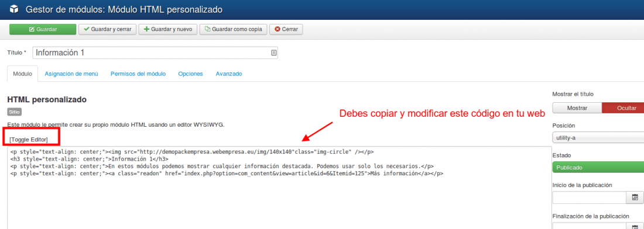Click the Toggle Editor link
This screenshot has width=644, height=229.
pyautogui.click(x=29, y=140)
